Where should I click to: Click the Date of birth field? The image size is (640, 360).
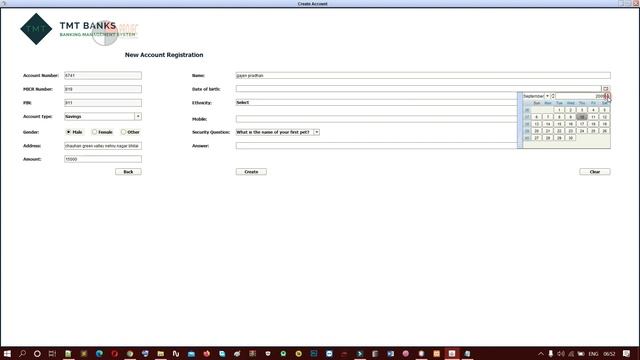pyautogui.click(x=418, y=89)
